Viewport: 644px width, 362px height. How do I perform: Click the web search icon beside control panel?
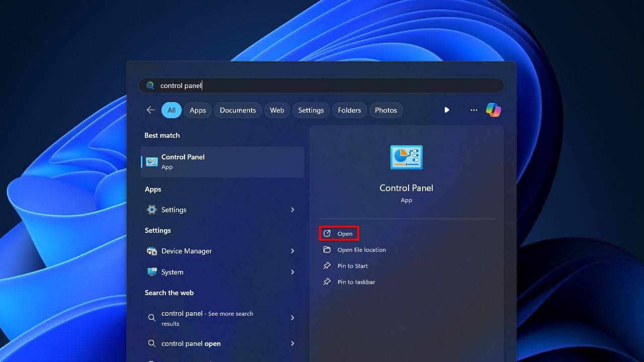point(151,318)
